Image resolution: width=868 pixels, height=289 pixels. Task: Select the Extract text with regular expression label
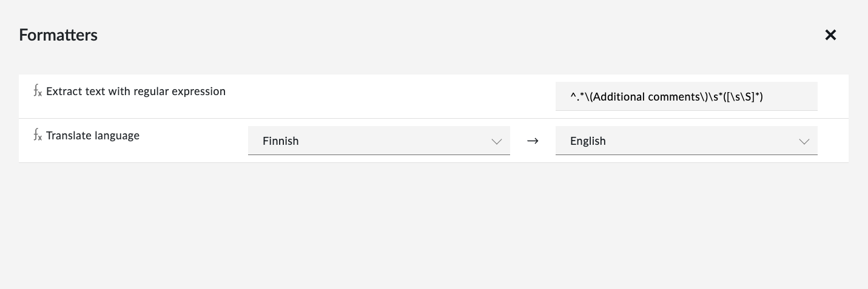click(136, 91)
